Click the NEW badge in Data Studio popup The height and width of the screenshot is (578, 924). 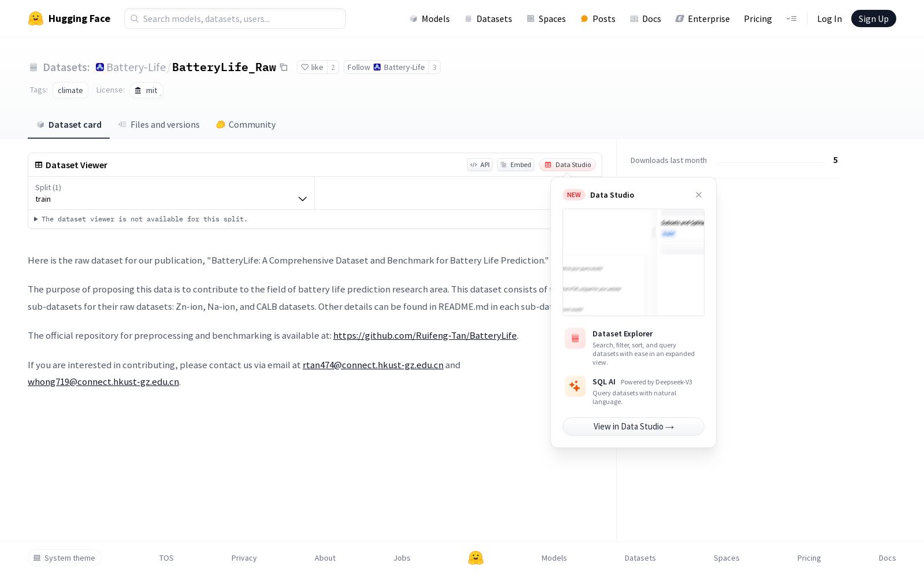[574, 195]
